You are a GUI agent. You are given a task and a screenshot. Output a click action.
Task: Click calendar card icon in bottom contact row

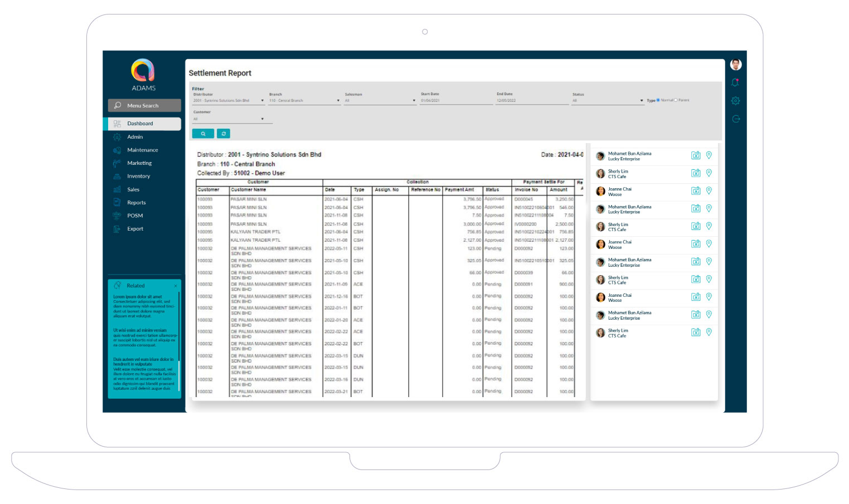click(x=696, y=332)
